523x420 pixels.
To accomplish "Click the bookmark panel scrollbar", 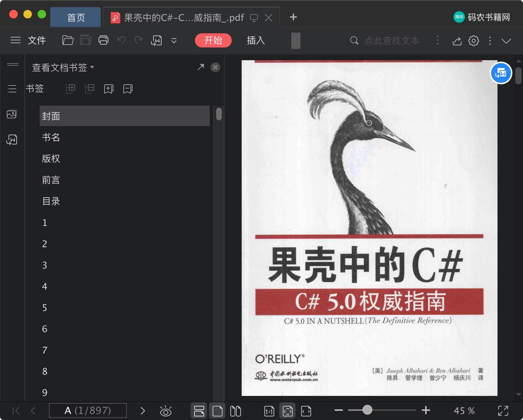I will pos(219,114).
